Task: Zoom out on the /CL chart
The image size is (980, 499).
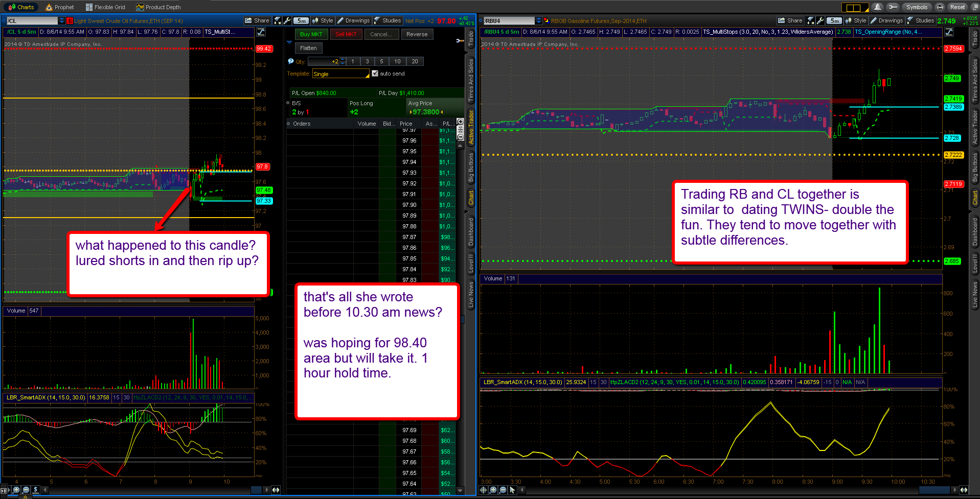Action: tap(26, 490)
